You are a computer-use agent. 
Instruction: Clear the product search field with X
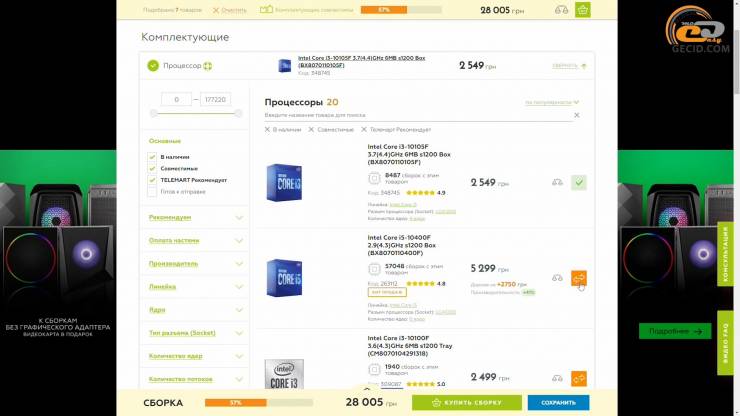tap(576, 115)
